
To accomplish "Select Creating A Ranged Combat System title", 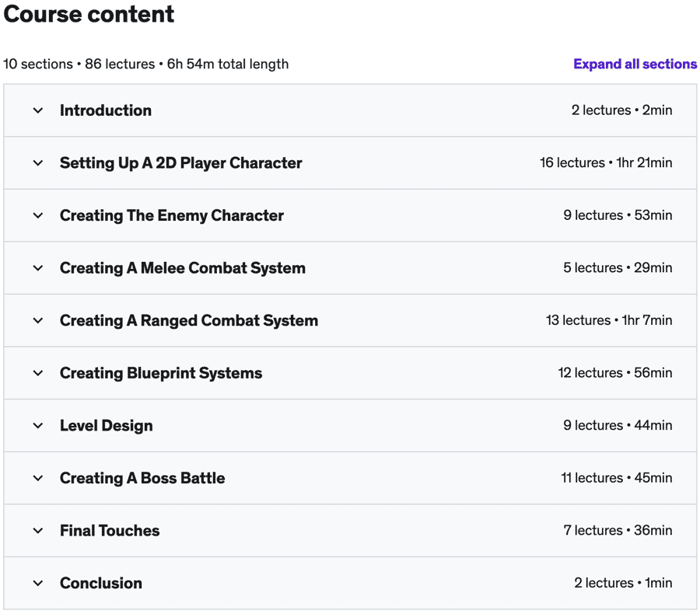I will [189, 321].
